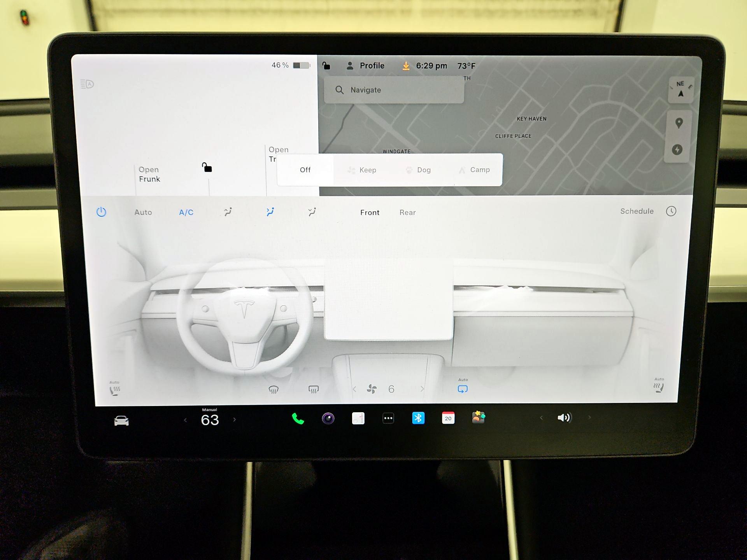Increase fan speed arrow

click(x=422, y=389)
